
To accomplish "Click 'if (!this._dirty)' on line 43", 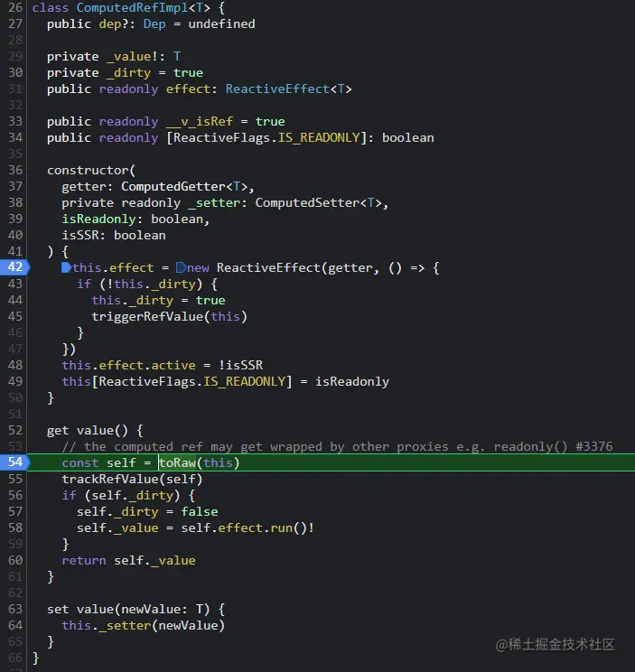I will (140, 285).
